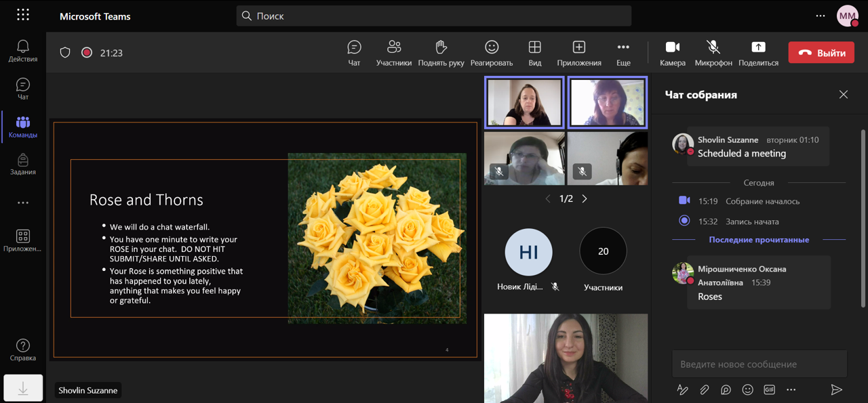Click Мірошниченко Оксана's avatar in chat
The image size is (868, 403).
[683, 273]
